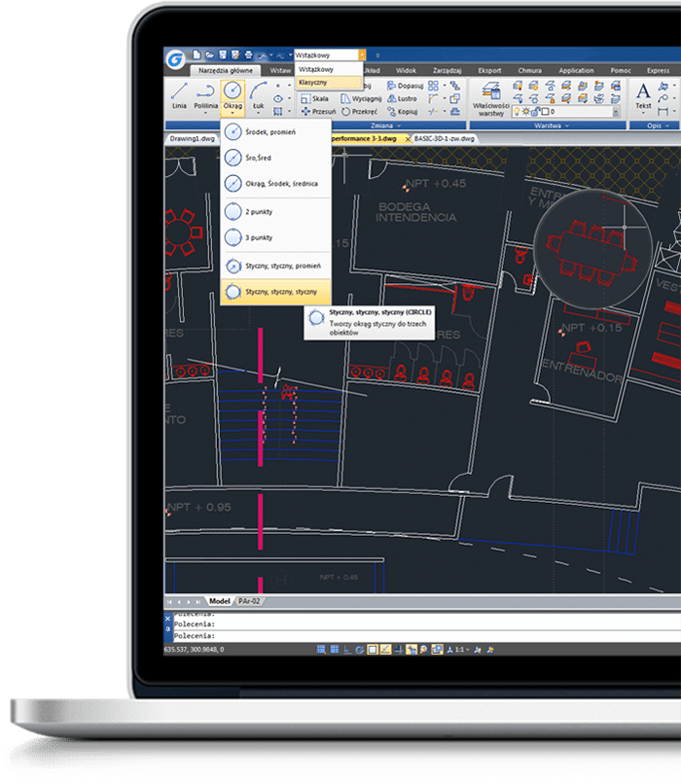Select the Linia line tool
This screenshot has height=784, width=681.
click(179, 96)
